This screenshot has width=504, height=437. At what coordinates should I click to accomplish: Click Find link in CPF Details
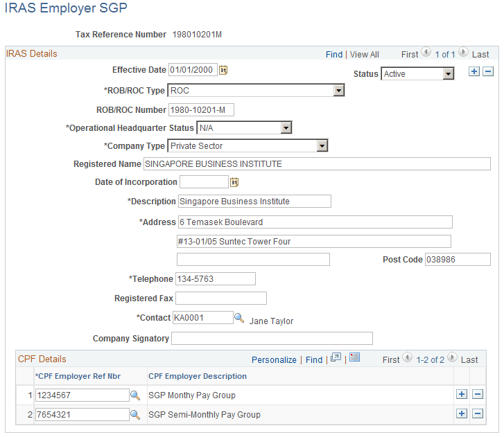(x=314, y=360)
